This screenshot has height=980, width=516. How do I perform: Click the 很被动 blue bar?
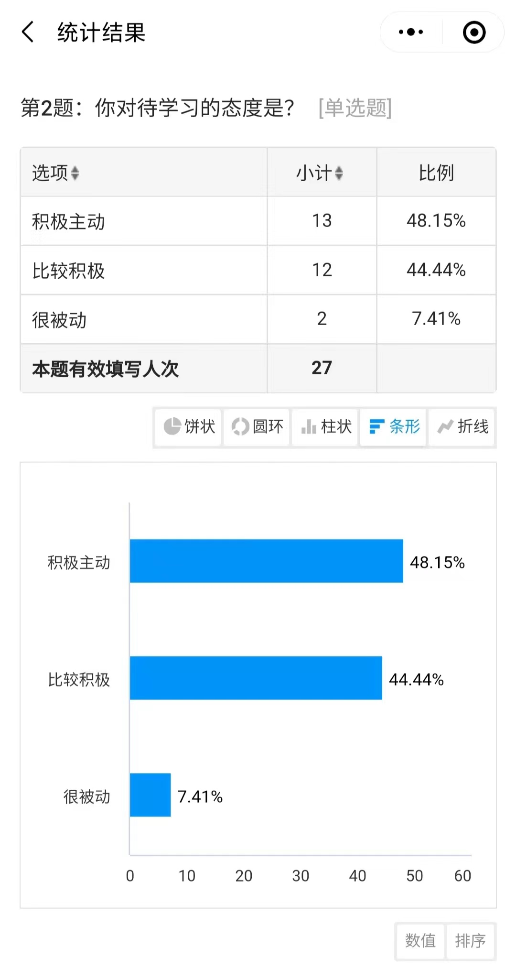[150, 795]
